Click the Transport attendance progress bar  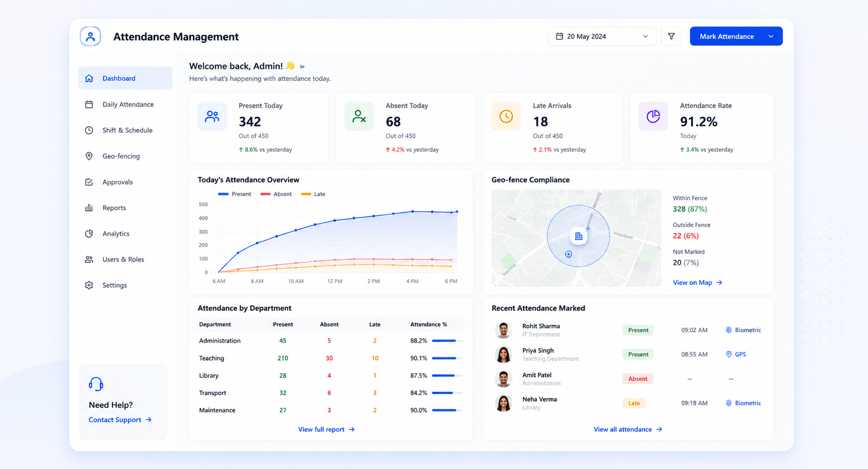pos(447,393)
